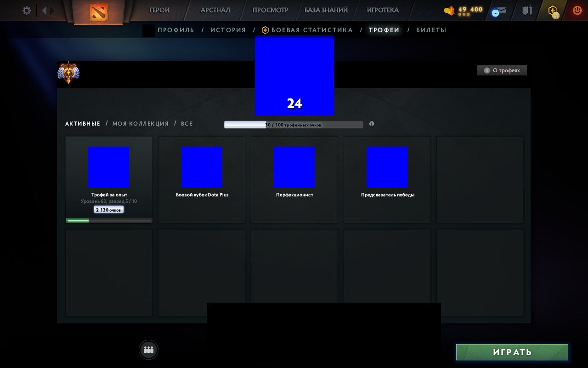Click the shield and sword icon
Viewport: 588px width, 368px height.
pyautogui.click(x=527, y=10)
